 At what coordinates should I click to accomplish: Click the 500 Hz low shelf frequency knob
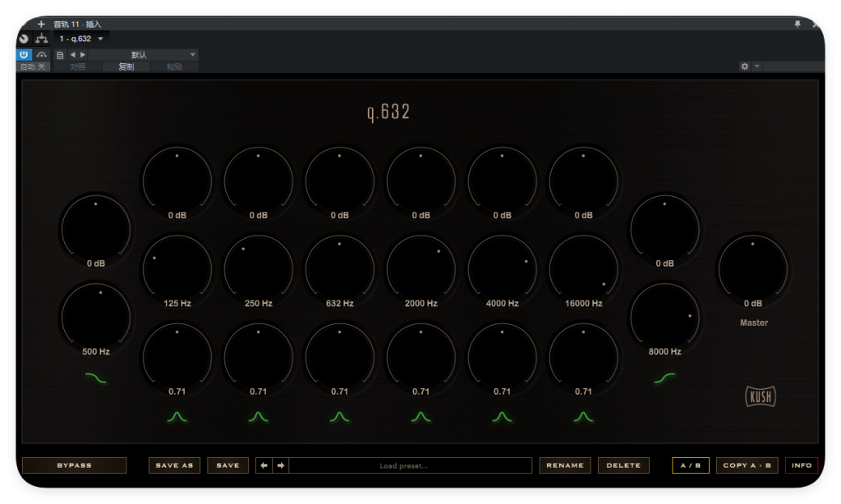96,318
